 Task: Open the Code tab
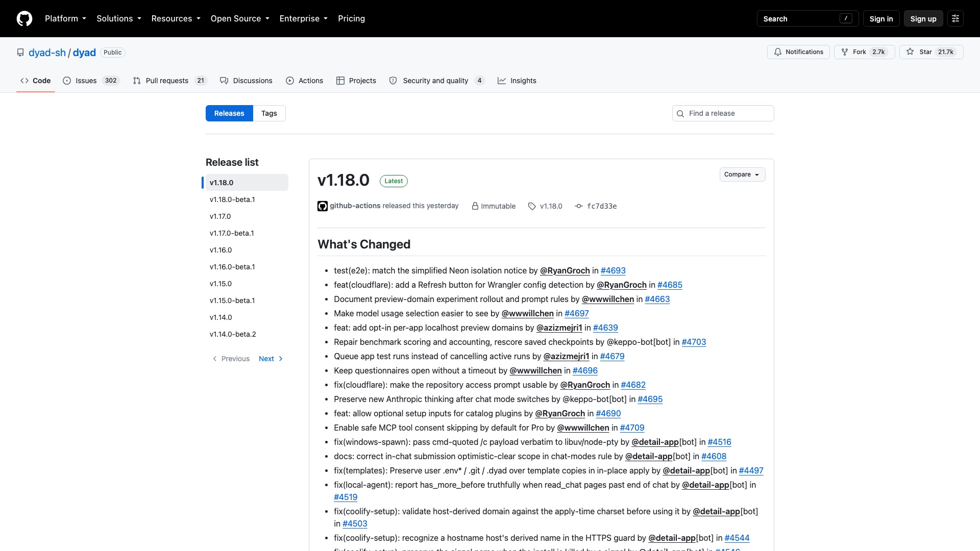click(35, 81)
